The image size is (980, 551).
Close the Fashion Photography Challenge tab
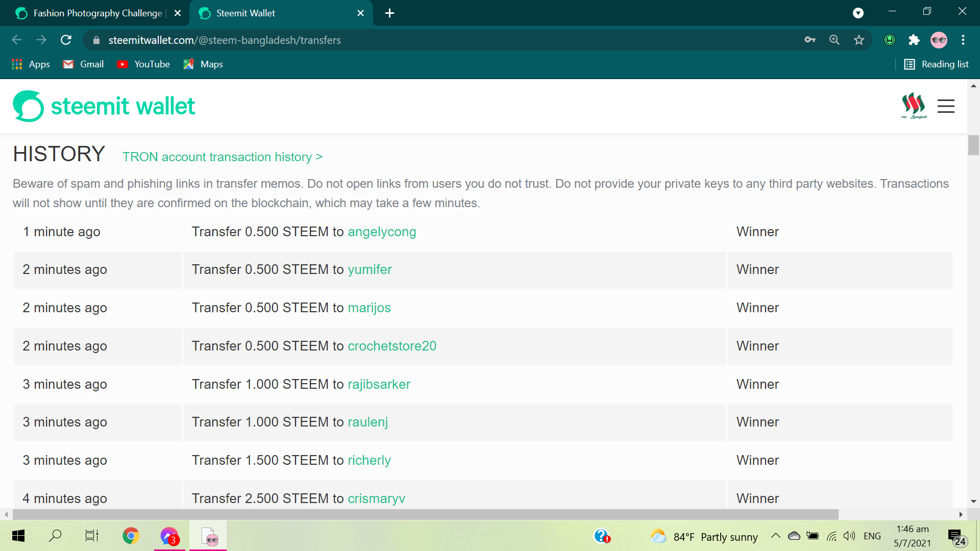pos(178,13)
